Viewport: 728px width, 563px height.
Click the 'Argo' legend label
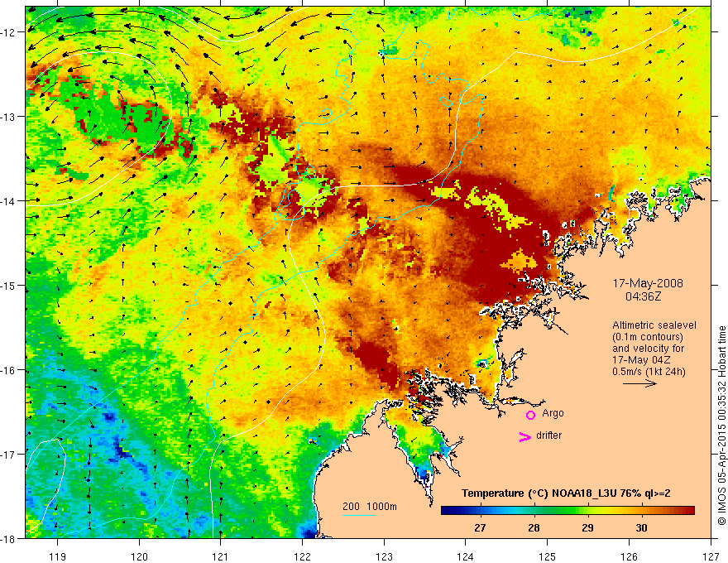(x=553, y=413)
